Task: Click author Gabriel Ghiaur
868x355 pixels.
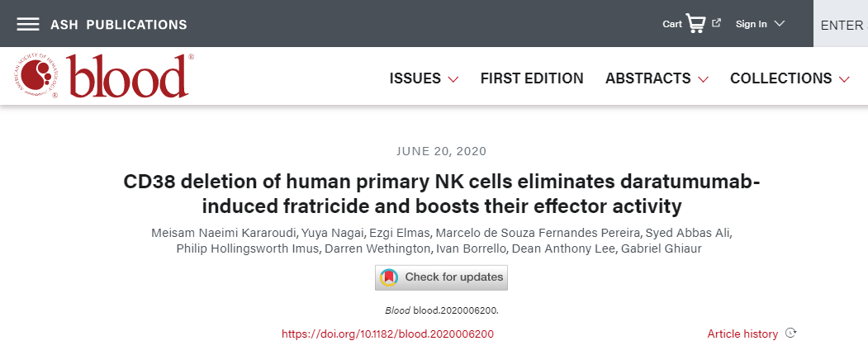Action: [661, 248]
